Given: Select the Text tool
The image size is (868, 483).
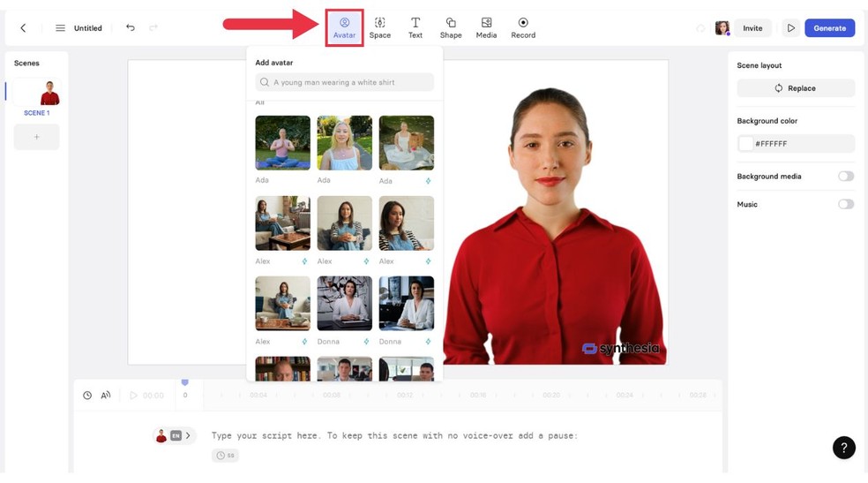Looking at the screenshot, I should pyautogui.click(x=415, y=27).
